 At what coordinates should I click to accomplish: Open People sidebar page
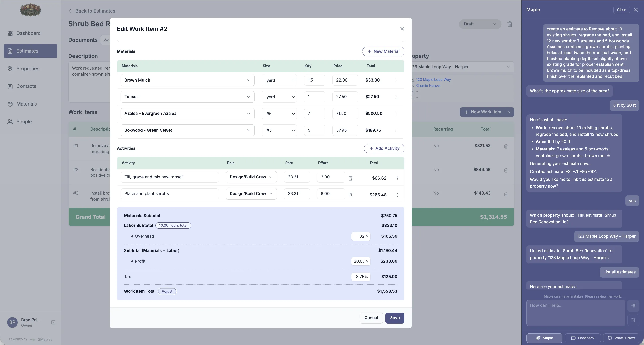(30, 122)
